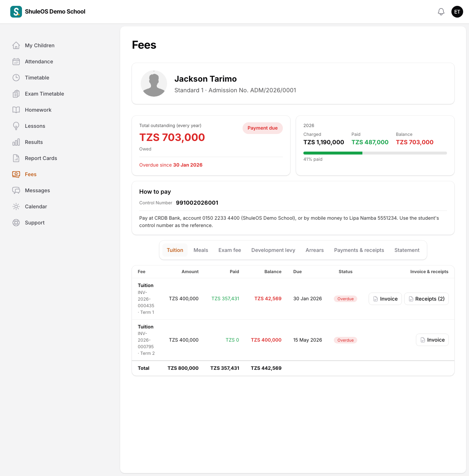Switch to the Meals tab

click(x=201, y=250)
